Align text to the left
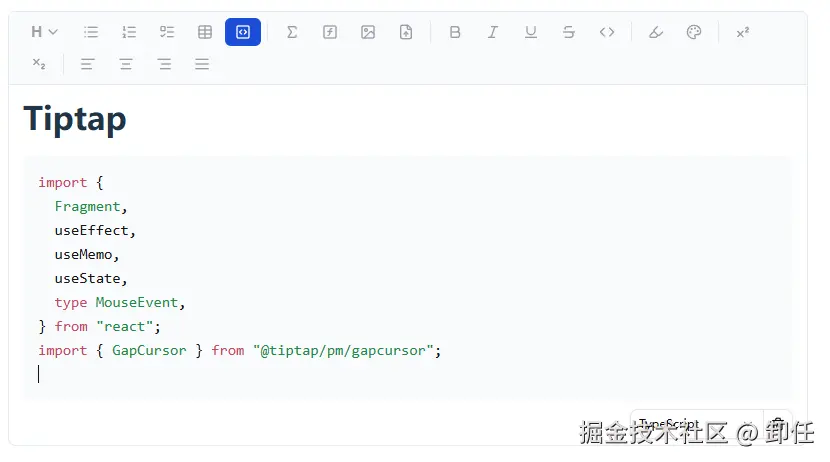Image resolution: width=830 pixels, height=462 pixels. point(87,64)
